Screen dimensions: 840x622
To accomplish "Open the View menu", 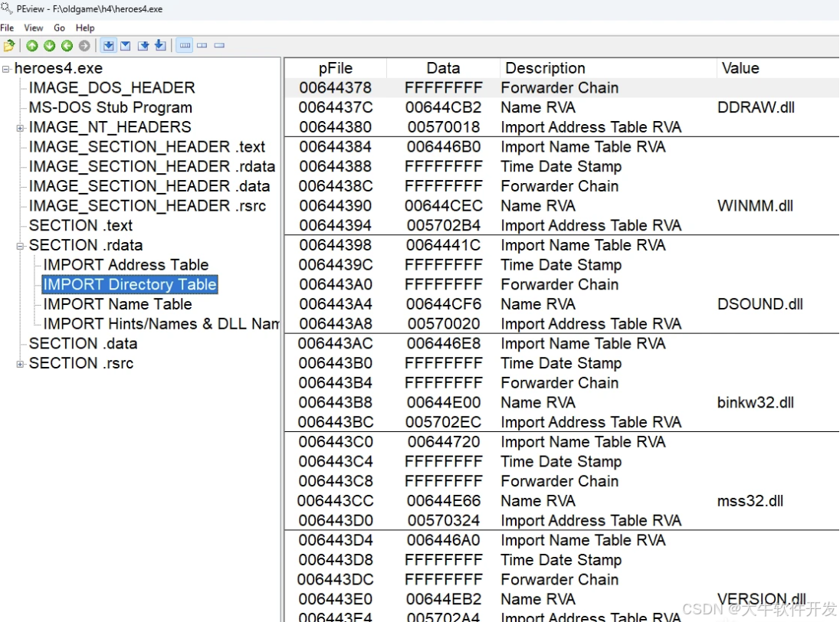I will pos(33,28).
